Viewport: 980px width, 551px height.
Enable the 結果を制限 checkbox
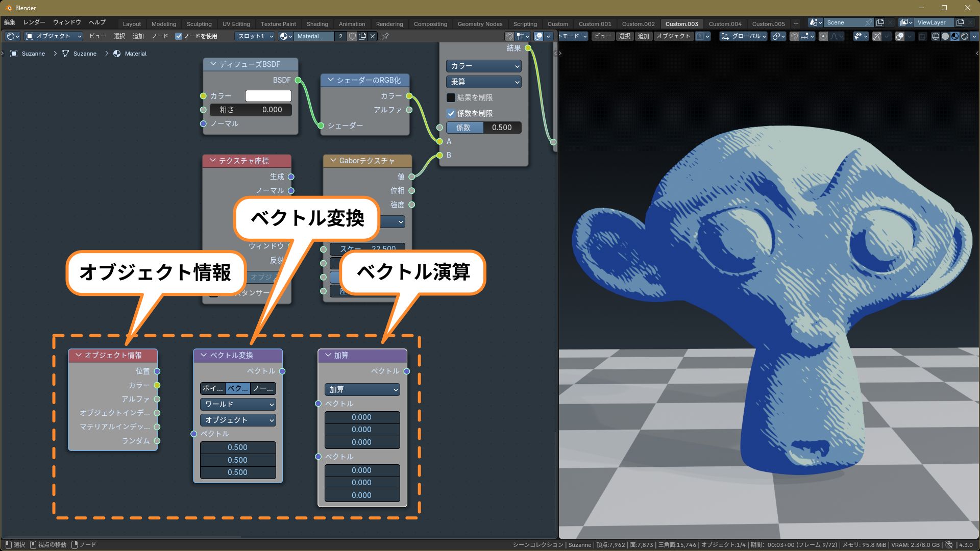click(x=451, y=97)
